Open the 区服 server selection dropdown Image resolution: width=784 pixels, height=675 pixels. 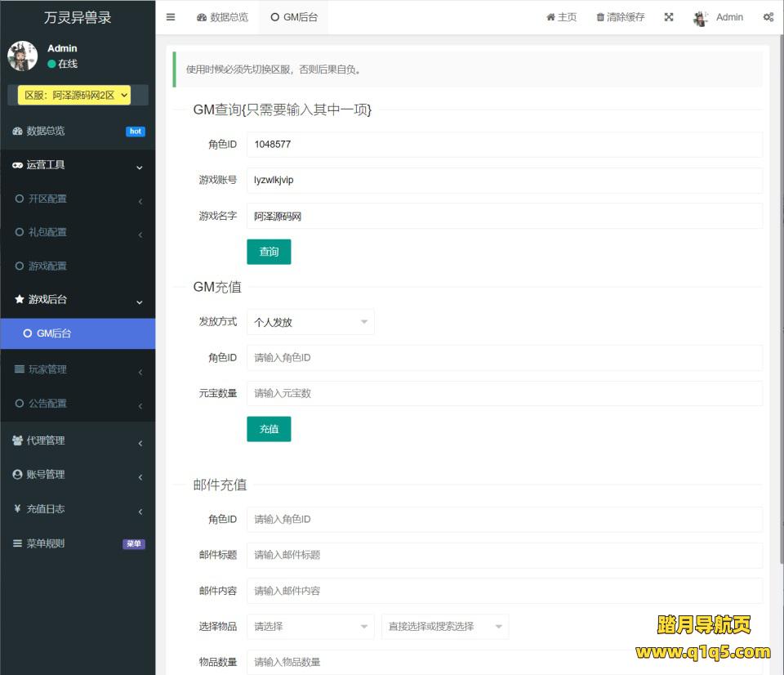coord(74,96)
